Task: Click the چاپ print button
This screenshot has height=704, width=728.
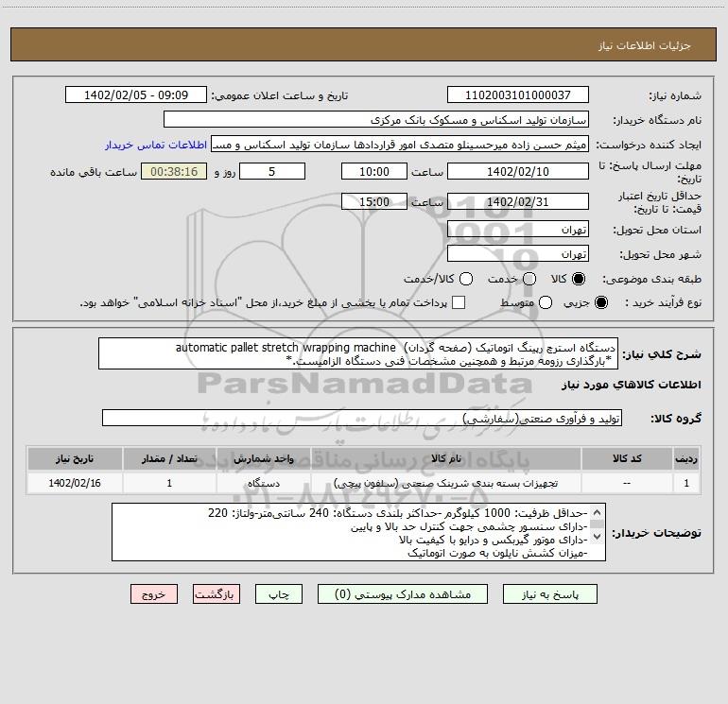Action: tap(279, 594)
